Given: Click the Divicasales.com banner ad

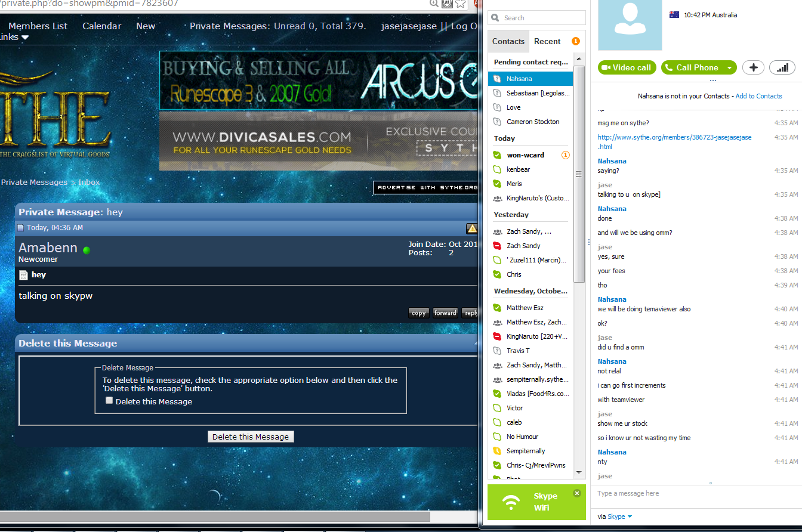Looking at the screenshot, I should (319, 141).
